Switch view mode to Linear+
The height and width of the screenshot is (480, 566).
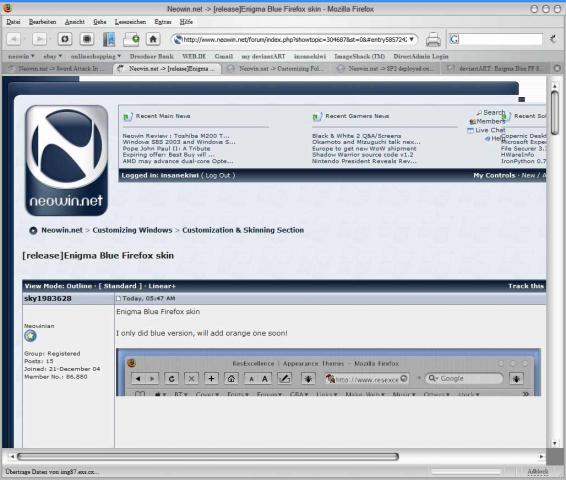tap(162, 286)
